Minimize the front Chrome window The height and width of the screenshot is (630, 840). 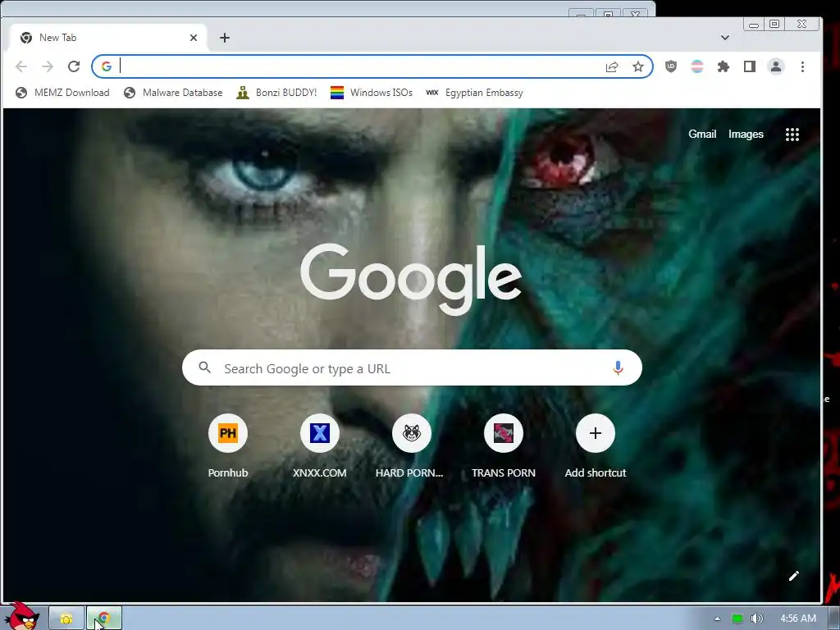[x=754, y=24]
